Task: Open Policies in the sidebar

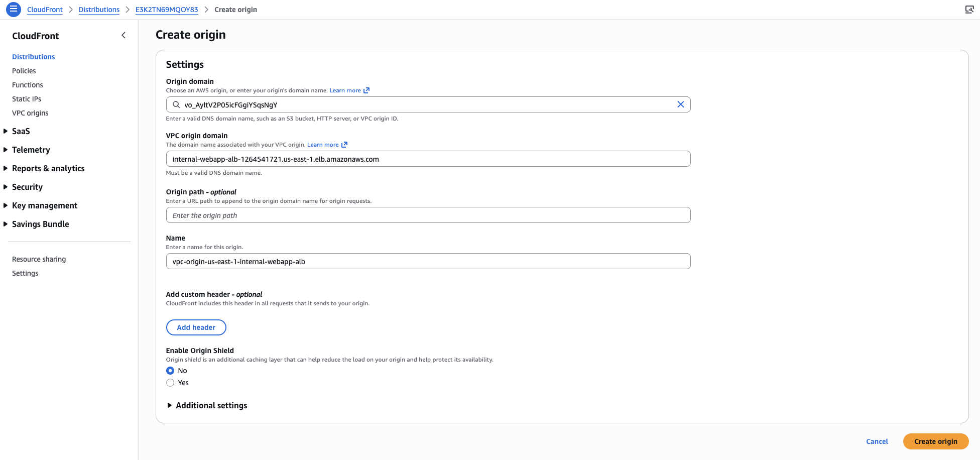Action: tap(24, 71)
